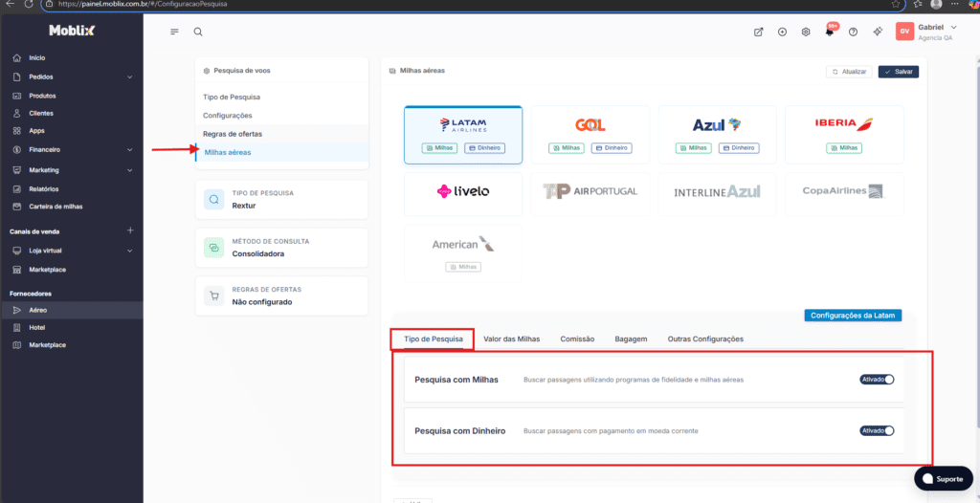Open the Suporte chat button
The width and height of the screenshot is (980, 503).
tap(944, 479)
